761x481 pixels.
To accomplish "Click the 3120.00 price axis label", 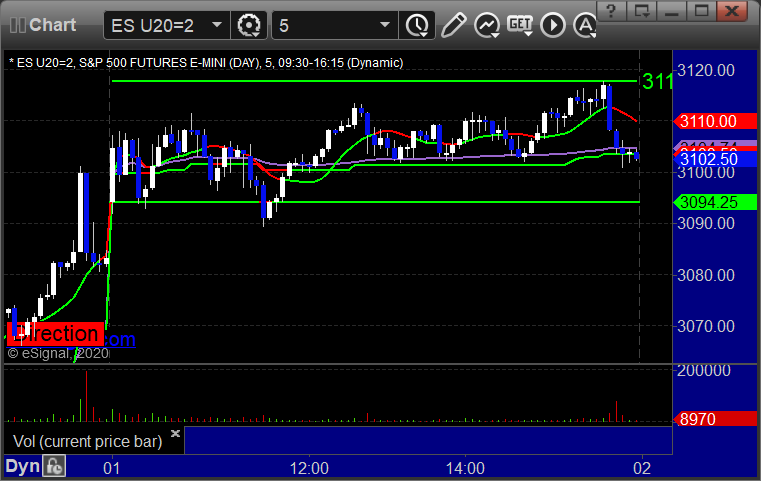I will coord(706,70).
